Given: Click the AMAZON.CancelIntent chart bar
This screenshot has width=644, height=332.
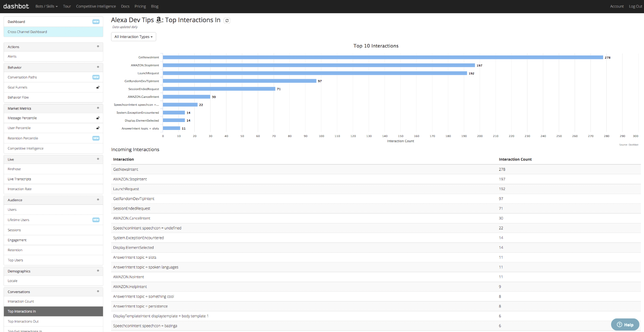Looking at the screenshot, I should 186,97.
